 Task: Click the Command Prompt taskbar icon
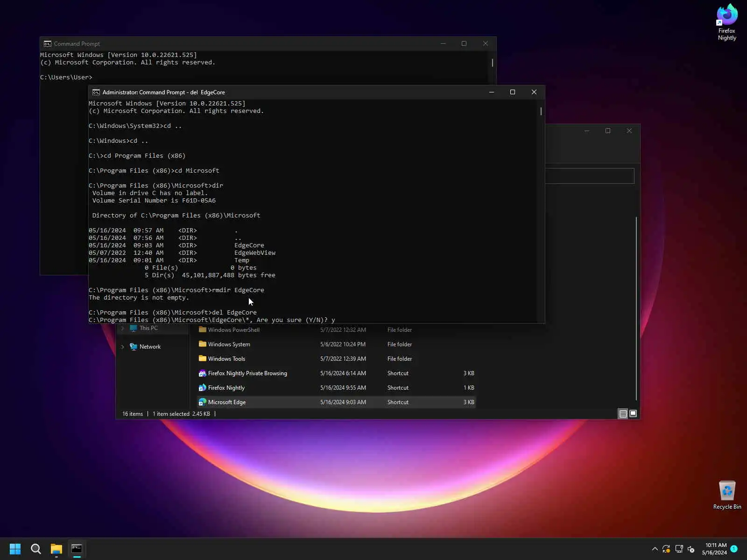(77, 549)
